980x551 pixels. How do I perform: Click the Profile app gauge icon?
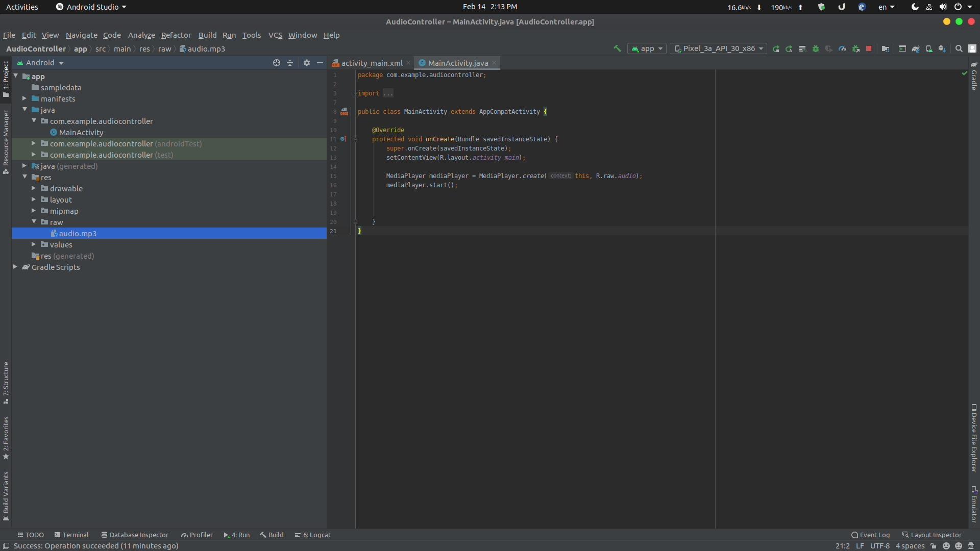point(842,48)
